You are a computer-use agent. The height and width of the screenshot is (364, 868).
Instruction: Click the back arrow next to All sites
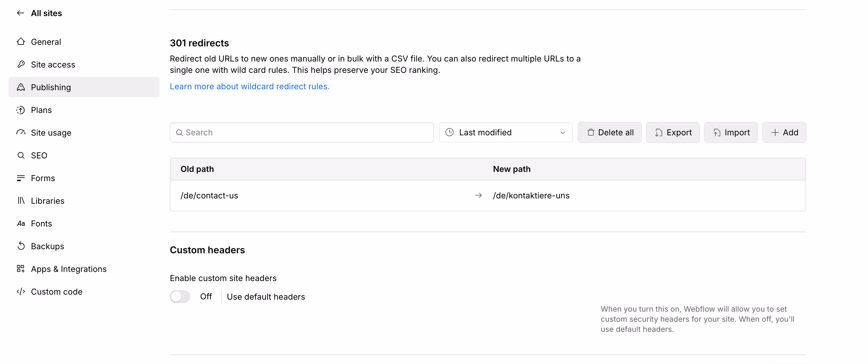tap(21, 13)
